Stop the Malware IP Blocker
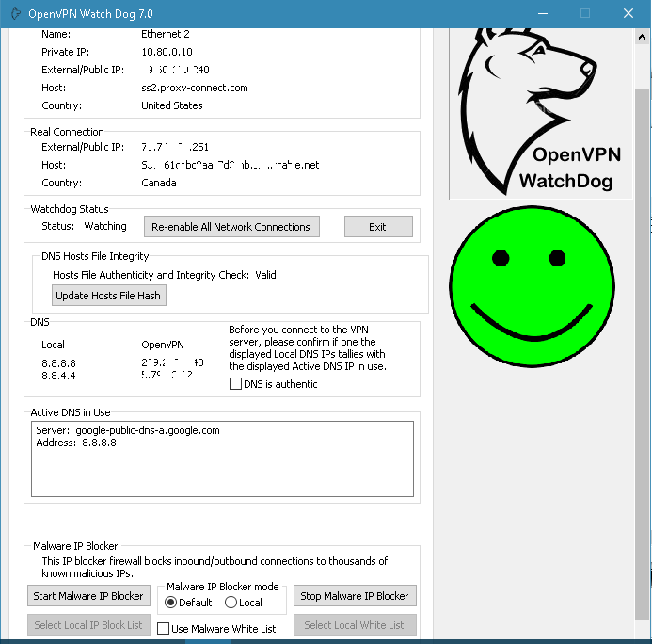Image resolution: width=652 pixels, height=644 pixels. [x=355, y=596]
